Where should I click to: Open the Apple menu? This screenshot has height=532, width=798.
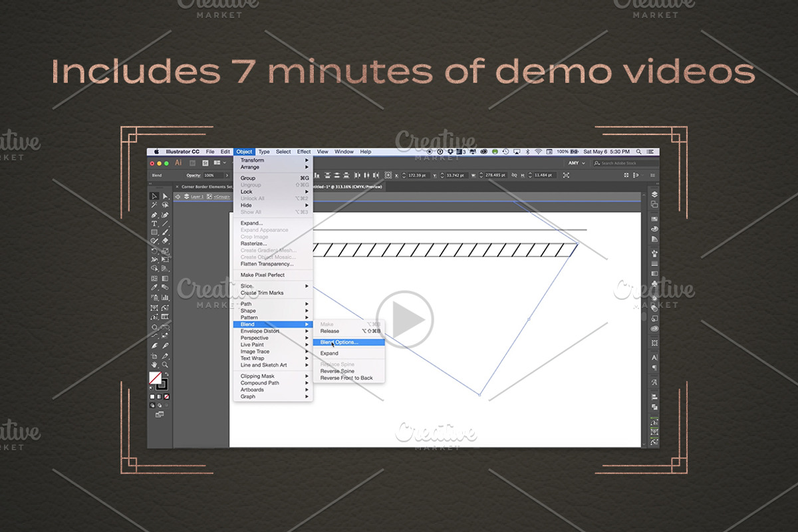pyautogui.click(x=156, y=152)
